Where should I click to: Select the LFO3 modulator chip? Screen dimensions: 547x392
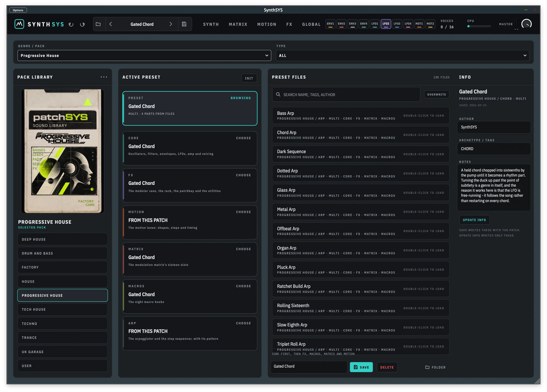[x=397, y=24]
